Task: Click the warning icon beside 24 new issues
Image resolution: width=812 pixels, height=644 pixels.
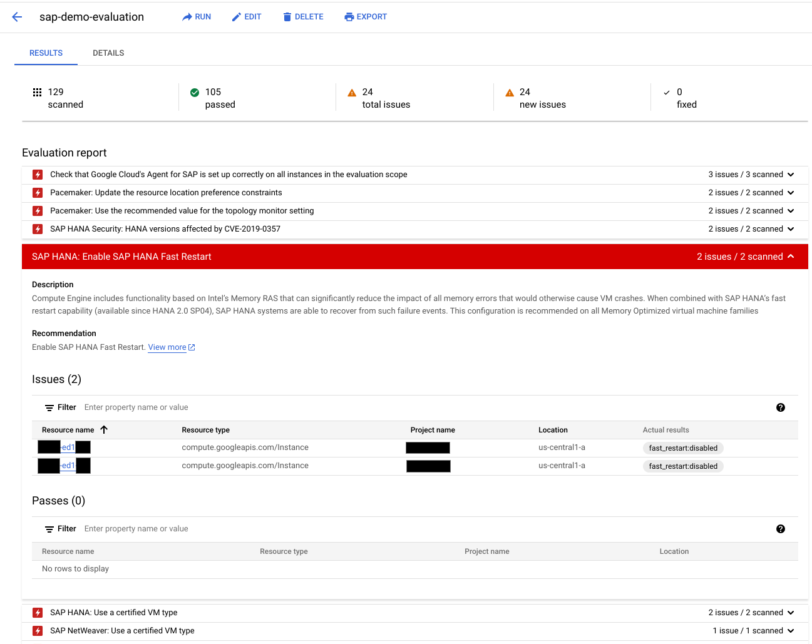Action: [x=510, y=93]
